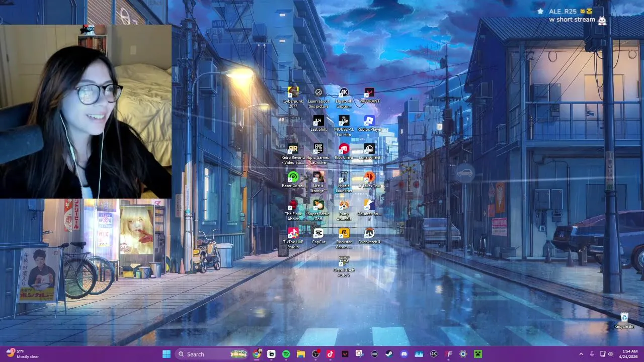Select the Life is Strange desktop shortcut

(318, 182)
